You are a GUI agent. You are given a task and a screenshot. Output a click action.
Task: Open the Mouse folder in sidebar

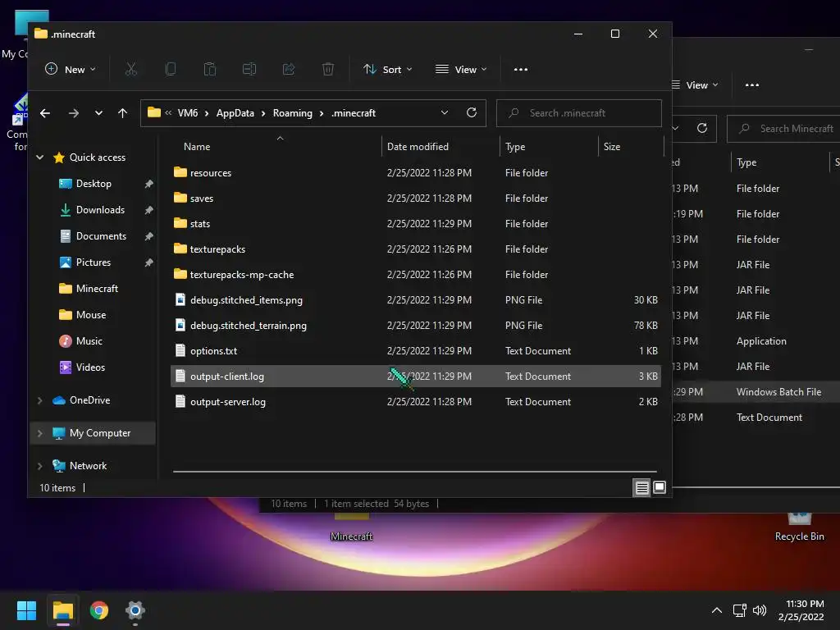(90, 315)
